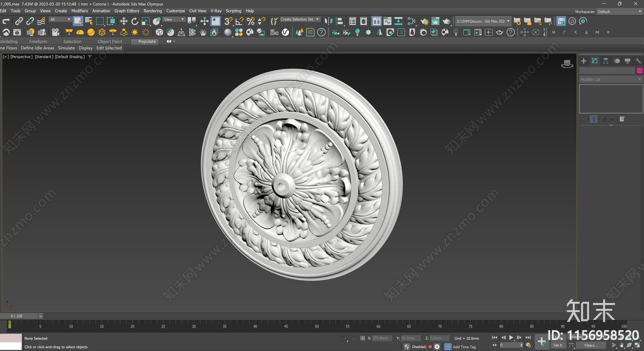This screenshot has width=644, height=351.
Task: Click the Align tool icon
Action: [x=339, y=21]
